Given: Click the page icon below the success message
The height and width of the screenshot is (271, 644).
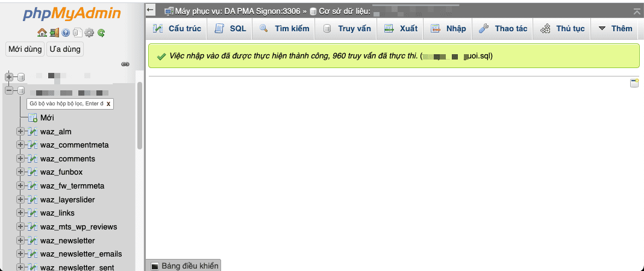Looking at the screenshot, I should pos(634,83).
